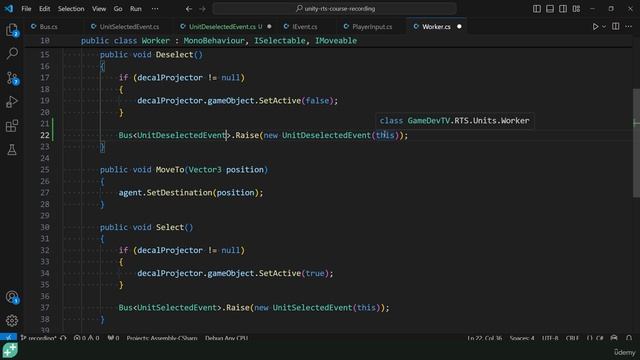Toggle the bottom panel layout icon
Viewport: 640px width, 360px height.
(x=550, y=9)
